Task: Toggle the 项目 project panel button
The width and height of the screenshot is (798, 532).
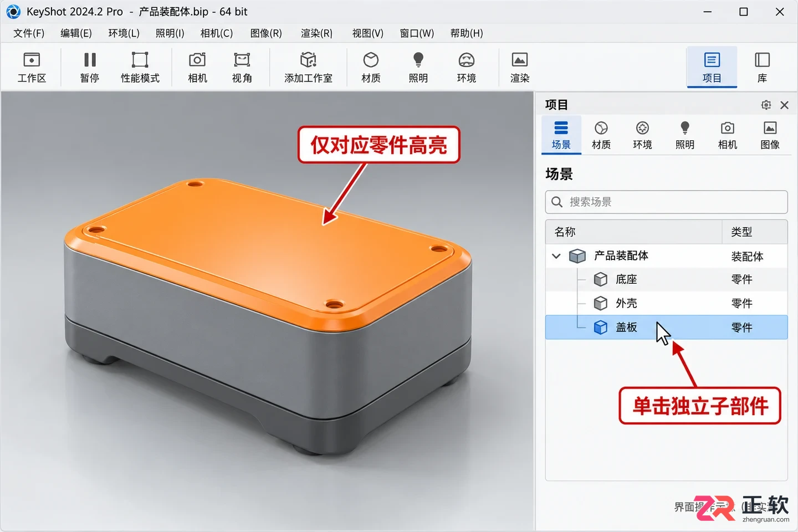Action: point(712,67)
